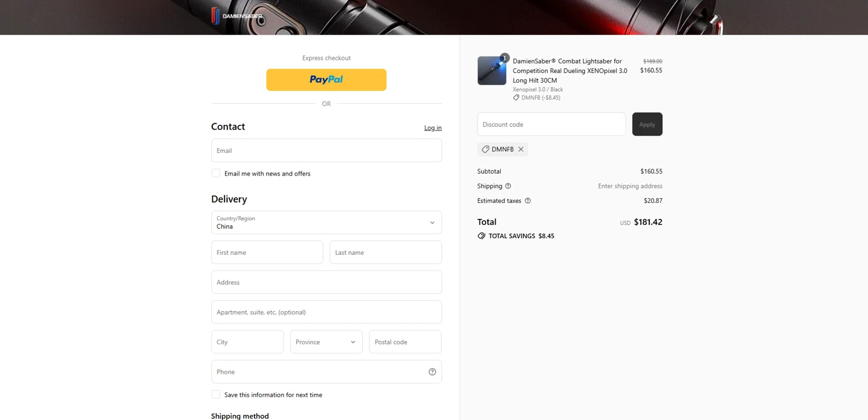Follow the Log in link
Viewport: 868px width, 420px height.
tap(433, 127)
